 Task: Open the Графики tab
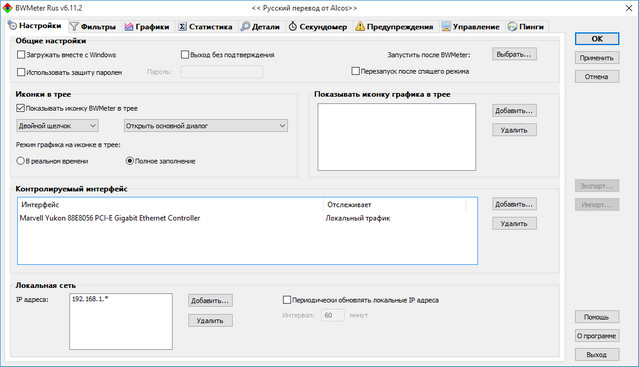[147, 26]
